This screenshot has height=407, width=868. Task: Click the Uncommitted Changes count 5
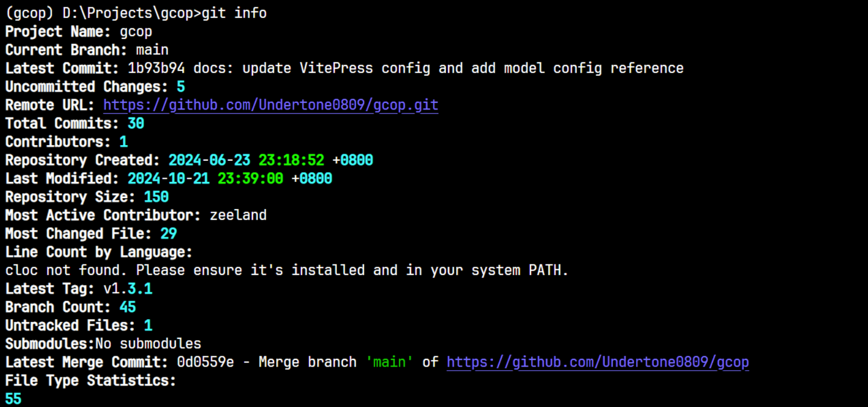[x=181, y=87]
